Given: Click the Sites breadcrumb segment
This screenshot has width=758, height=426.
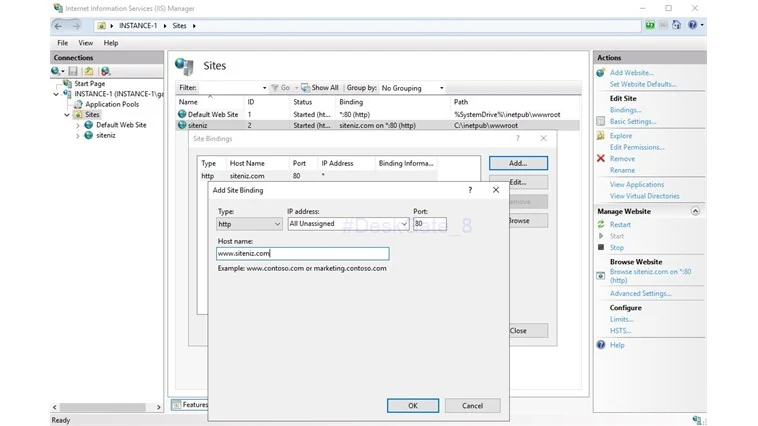Looking at the screenshot, I should point(179,26).
